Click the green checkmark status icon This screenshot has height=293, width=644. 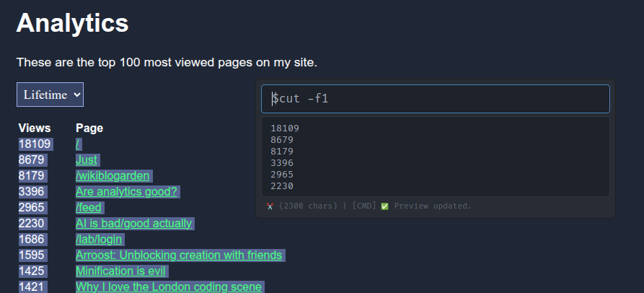(384, 206)
